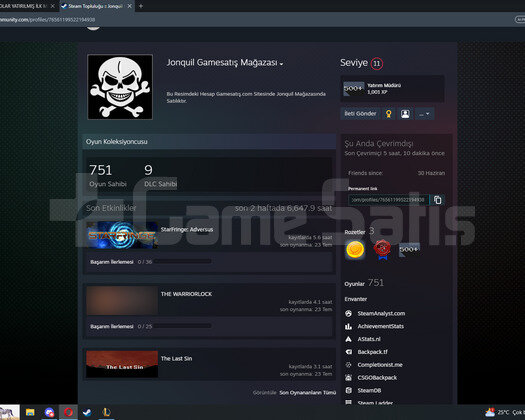The height and width of the screenshot is (420, 525).
Task: Click the level 11 badge circle
Action: click(x=377, y=63)
